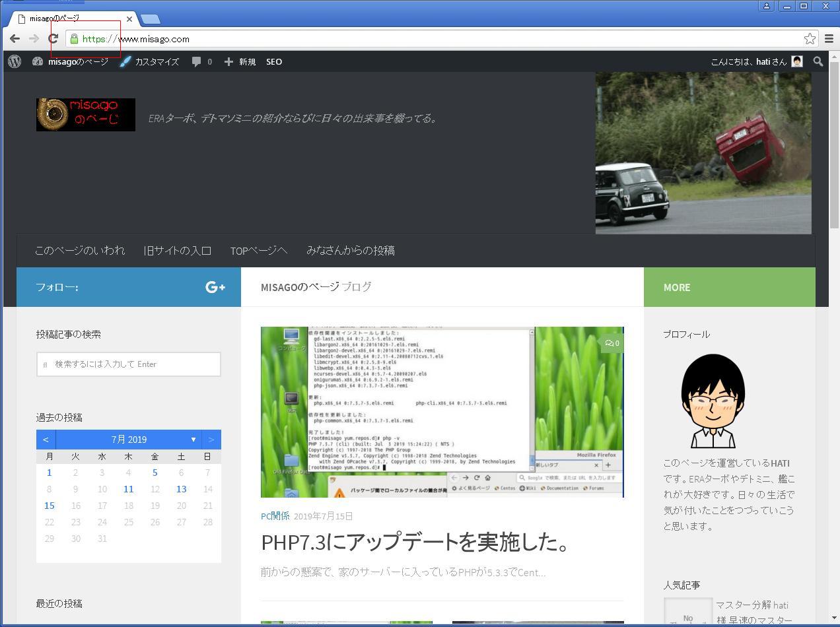Click the プロフィール heading
Viewport: 840px width, 627px height.
click(x=687, y=335)
